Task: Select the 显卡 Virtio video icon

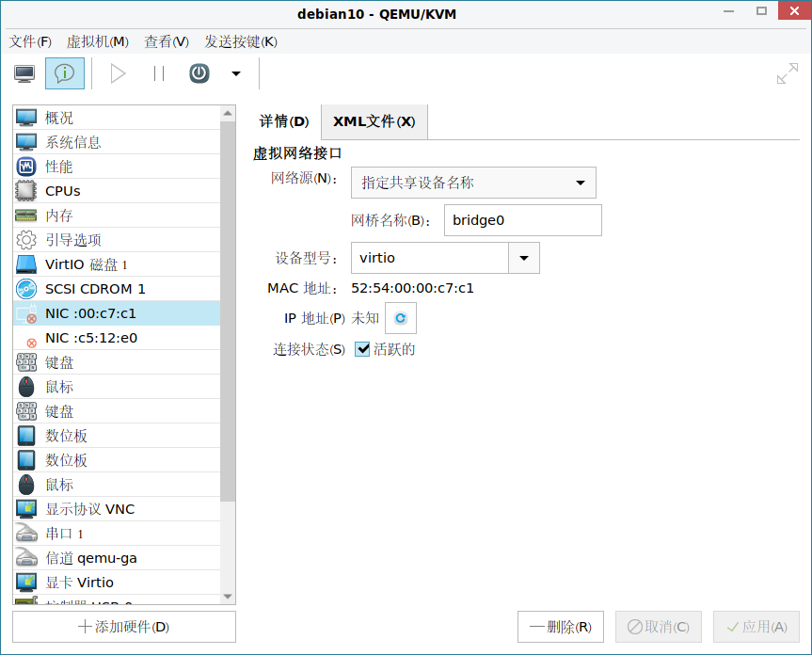Action: [26, 583]
